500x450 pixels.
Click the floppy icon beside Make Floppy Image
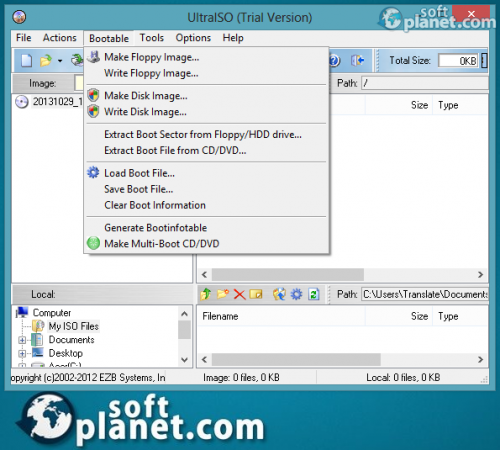click(x=94, y=57)
